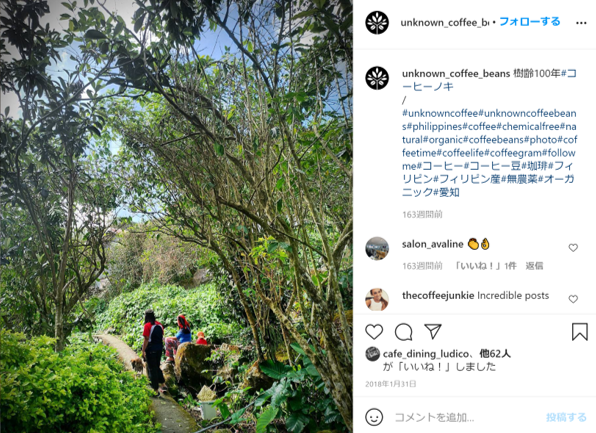596x433 pixels.
Task: Open the #愛知 hashtag link
Action: point(446,192)
